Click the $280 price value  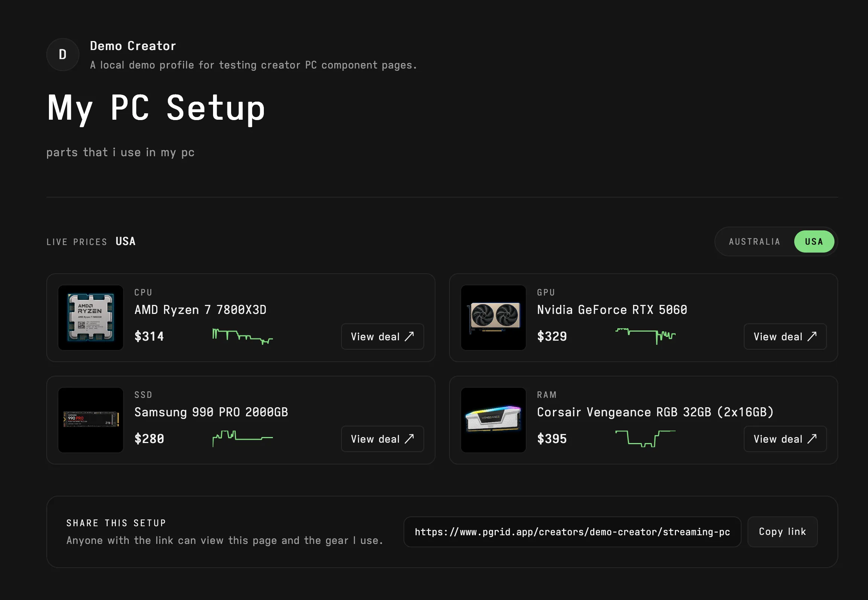pos(149,439)
